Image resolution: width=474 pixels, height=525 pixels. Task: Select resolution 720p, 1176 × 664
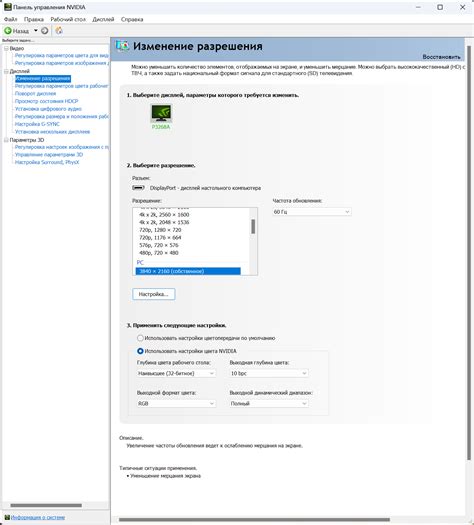pos(160,238)
